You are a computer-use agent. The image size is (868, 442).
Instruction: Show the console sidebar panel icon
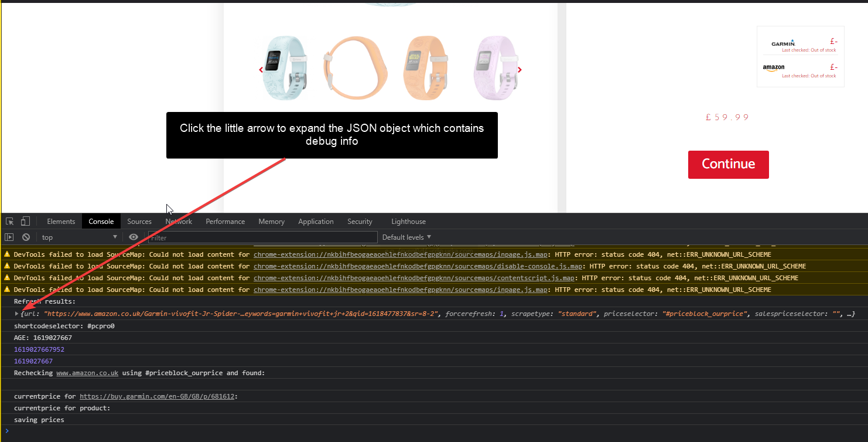click(x=9, y=237)
